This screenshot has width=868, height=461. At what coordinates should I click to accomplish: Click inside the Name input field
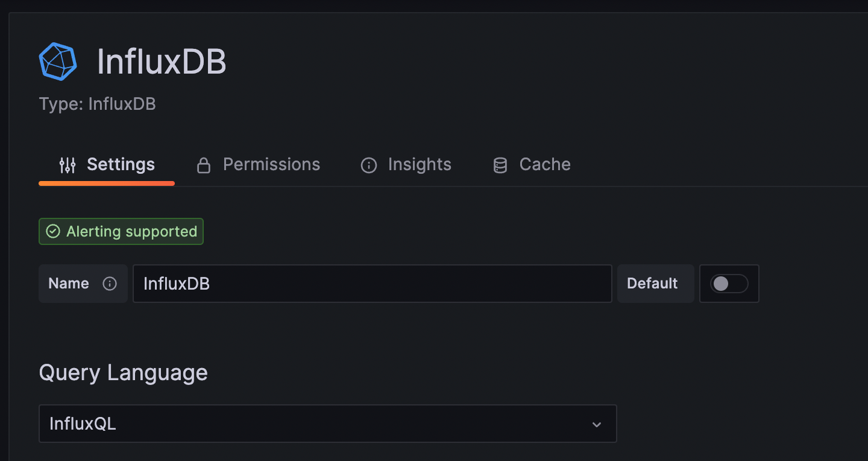(372, 284)
